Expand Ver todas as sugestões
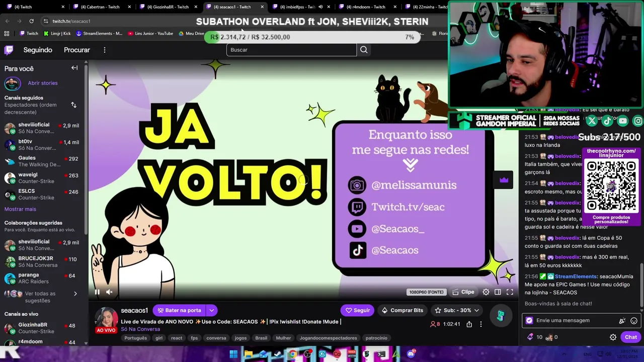 42,297
